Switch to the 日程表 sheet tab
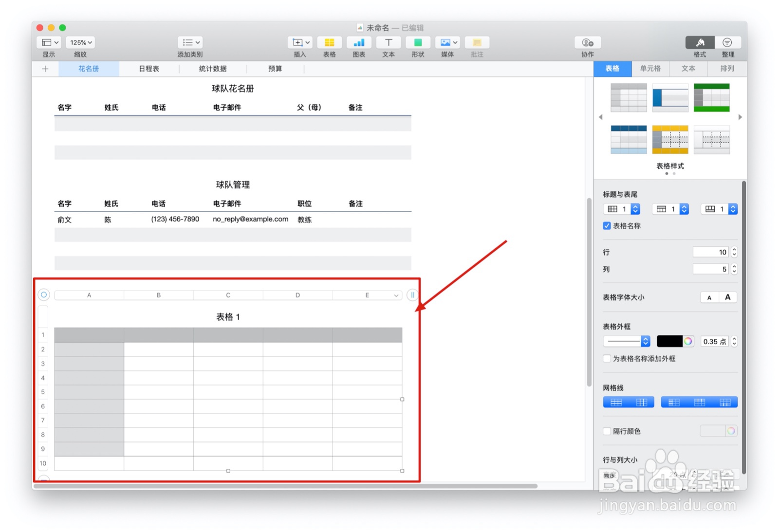This screenshot has width=779, height=532. click(149, 69)
